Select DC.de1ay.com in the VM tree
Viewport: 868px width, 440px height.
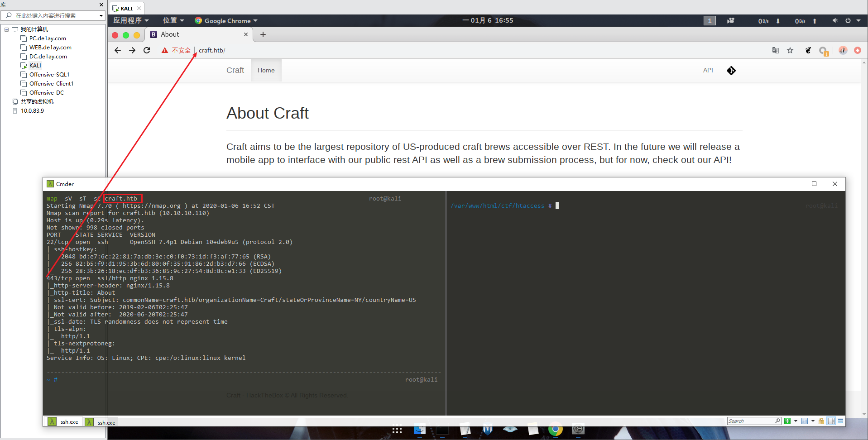(x=48, y=57)
